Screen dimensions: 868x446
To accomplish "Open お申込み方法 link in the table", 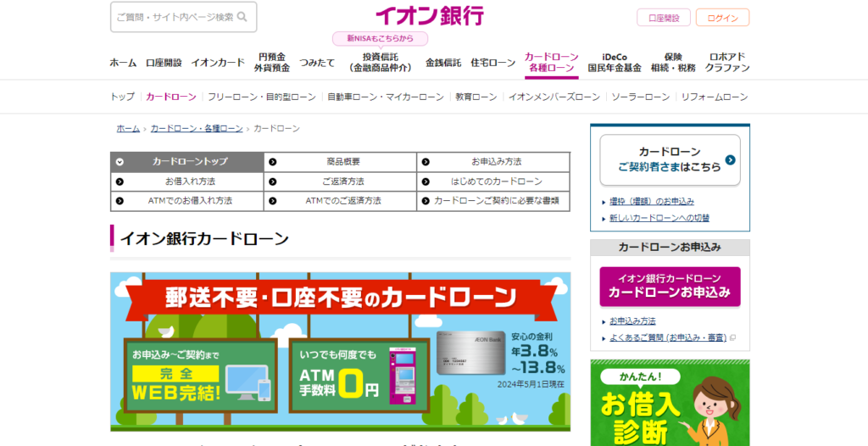I will coord(493,162).
